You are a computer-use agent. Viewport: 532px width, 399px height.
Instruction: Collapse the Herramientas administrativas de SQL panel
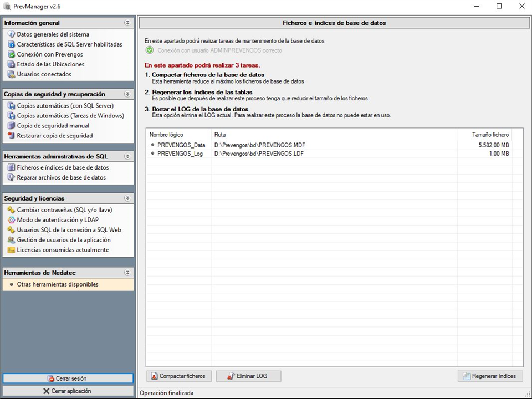[x=127, y=157]
